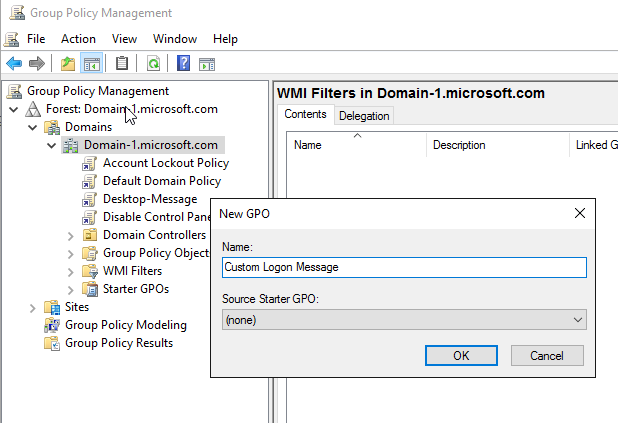
Task: Close the New GPO dialog with X
Action: pos(580,213)
